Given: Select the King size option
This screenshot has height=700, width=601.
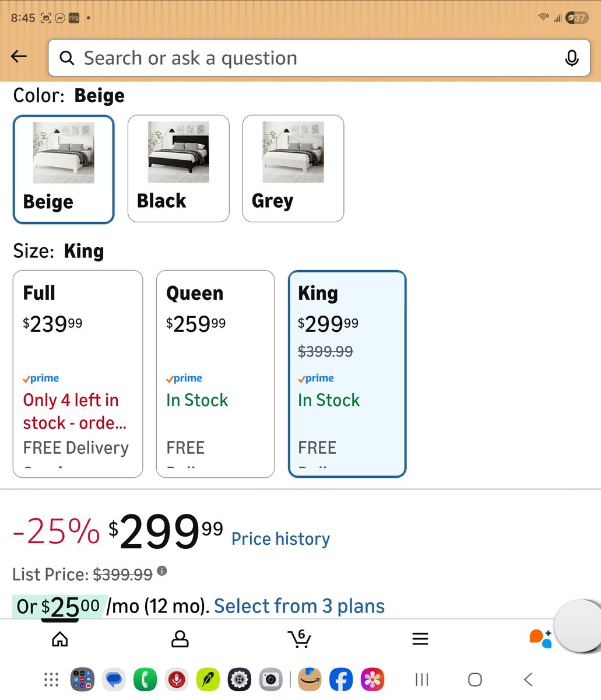Looking at the screenshot, I should 347,373.
